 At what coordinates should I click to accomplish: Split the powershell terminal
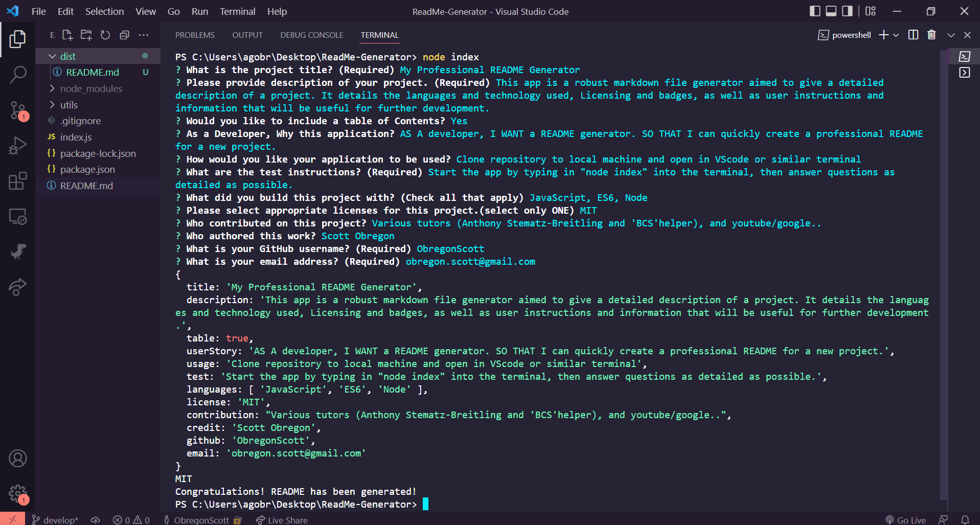tap(914, 34)
